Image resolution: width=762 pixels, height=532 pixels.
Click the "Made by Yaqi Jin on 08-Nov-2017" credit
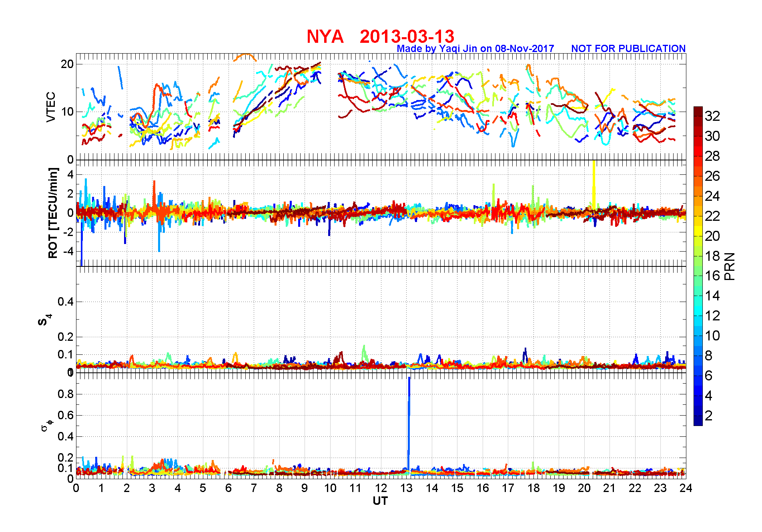475,48
